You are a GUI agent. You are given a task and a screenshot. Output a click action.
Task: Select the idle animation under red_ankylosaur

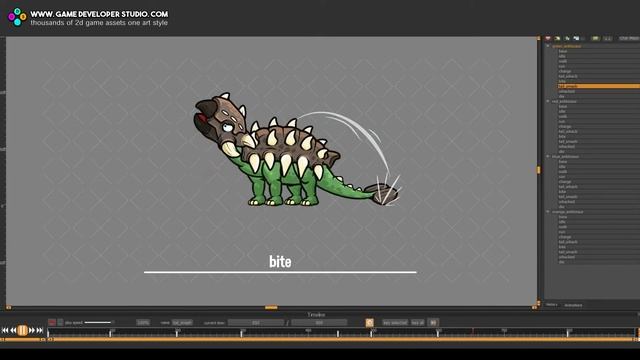click(x=562, y=111)
